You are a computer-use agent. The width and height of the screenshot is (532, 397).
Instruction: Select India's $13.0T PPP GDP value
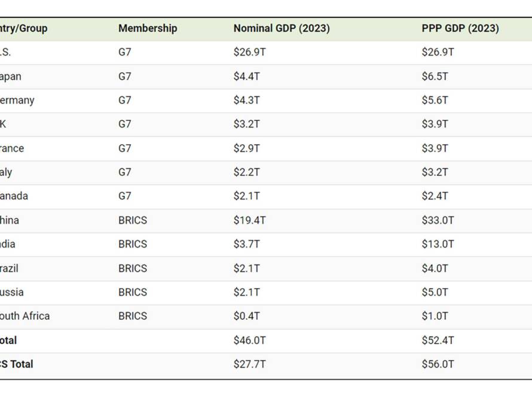[x=438, y=244]
